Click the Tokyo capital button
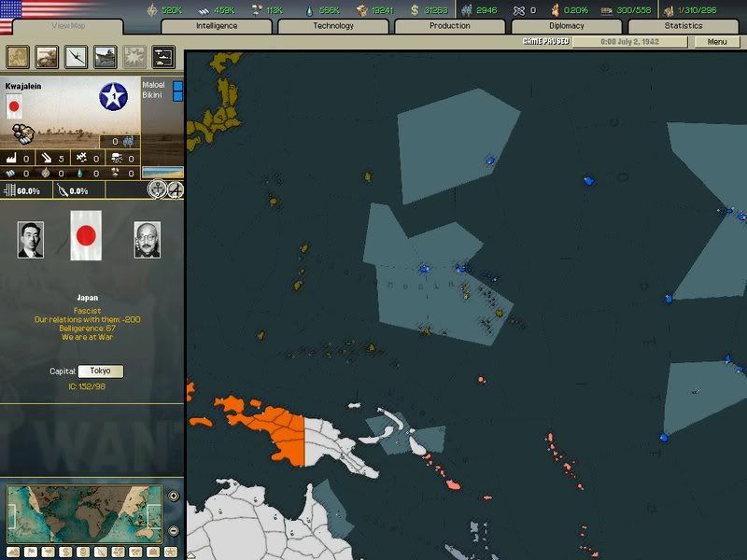This screenshot has width=747, height=560. pos(100,371)
